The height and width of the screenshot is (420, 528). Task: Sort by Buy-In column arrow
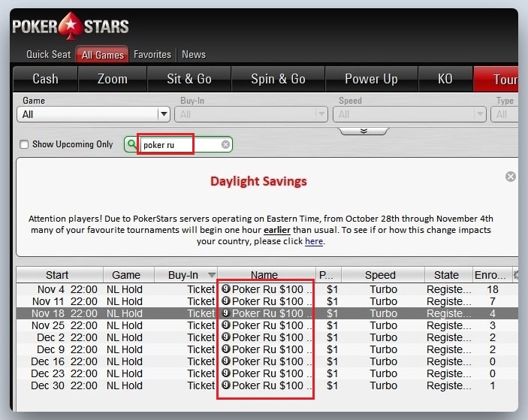(x=212, y=275)
